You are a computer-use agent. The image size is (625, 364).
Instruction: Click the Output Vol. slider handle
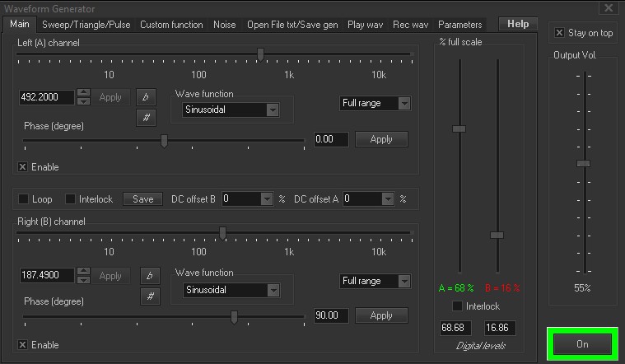583,163
